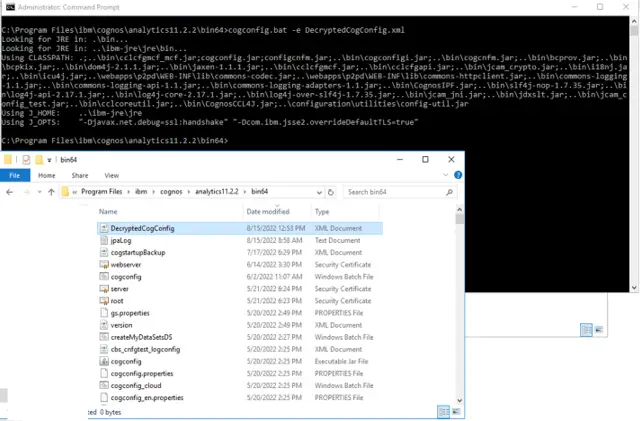
Task: Click Command Prompt scrollbar up arrow
Action: click(634, 21)
